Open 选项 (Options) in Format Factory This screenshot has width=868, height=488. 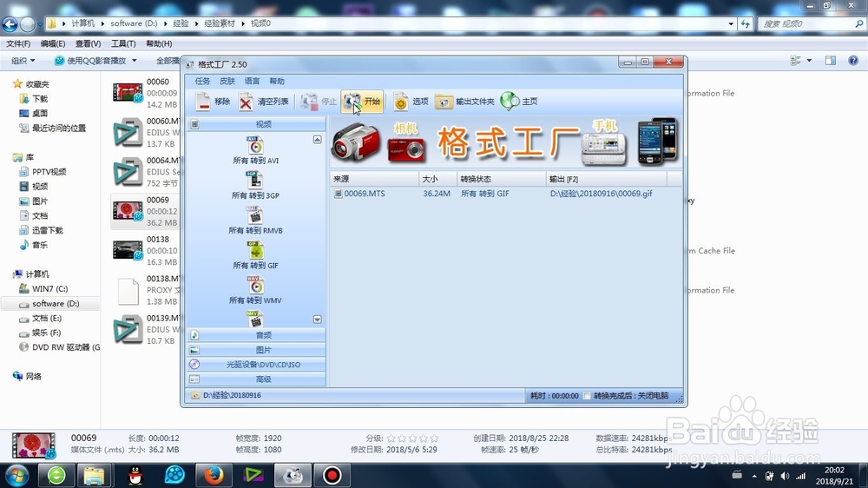(411, 102)
